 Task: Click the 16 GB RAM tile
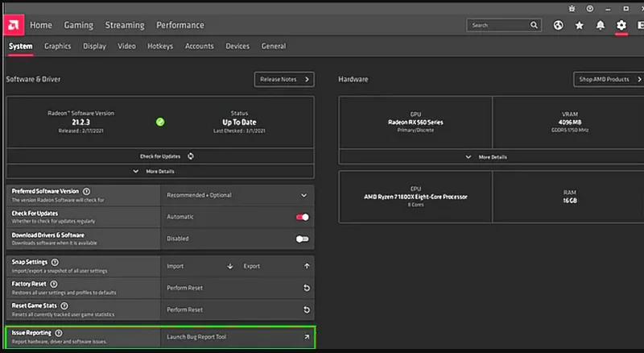click(569, 197)
